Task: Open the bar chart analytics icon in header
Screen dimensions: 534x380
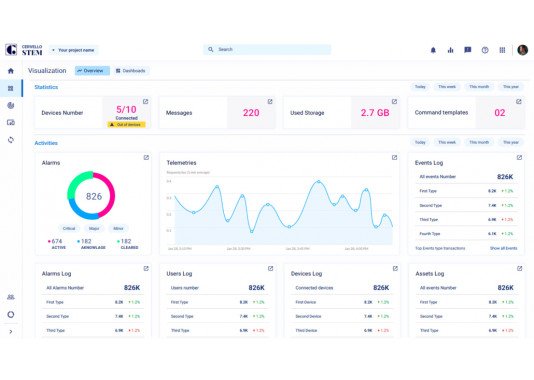Action: pyautogui.click(x=451, y=50)
